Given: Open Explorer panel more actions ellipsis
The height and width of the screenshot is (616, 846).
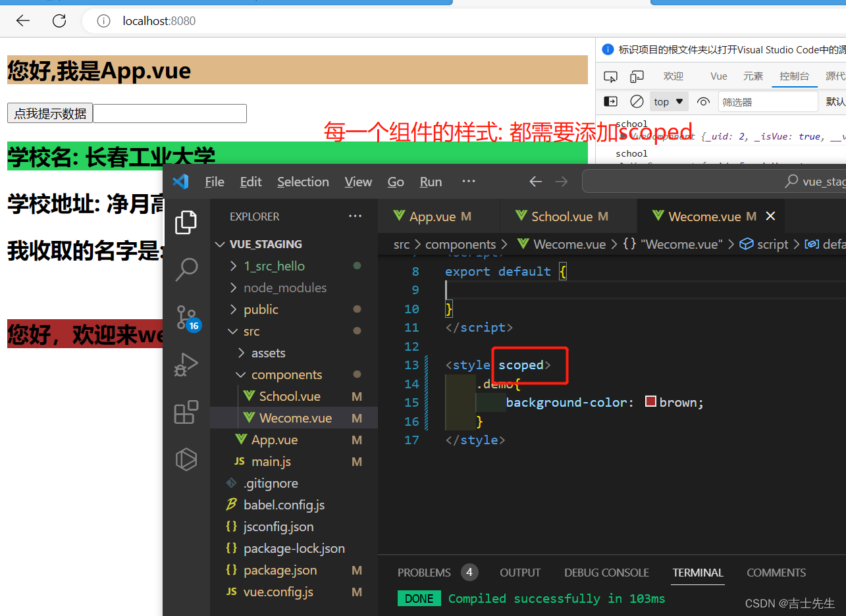Looking at the screenshot, I should click(356, 217).
